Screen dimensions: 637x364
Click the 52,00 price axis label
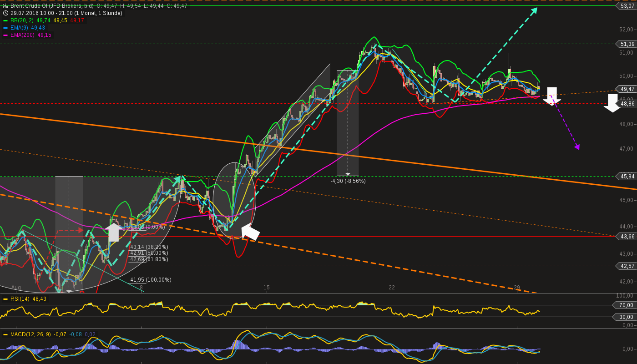626,30
